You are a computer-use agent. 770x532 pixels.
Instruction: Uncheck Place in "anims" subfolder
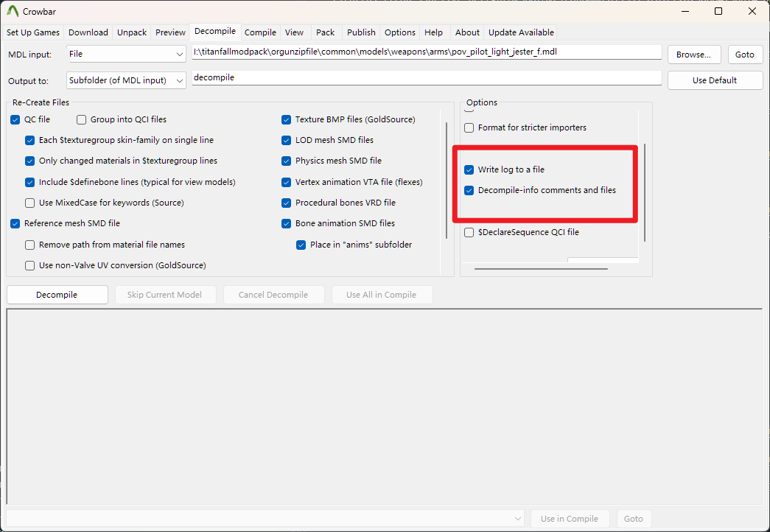pos(301,245)
